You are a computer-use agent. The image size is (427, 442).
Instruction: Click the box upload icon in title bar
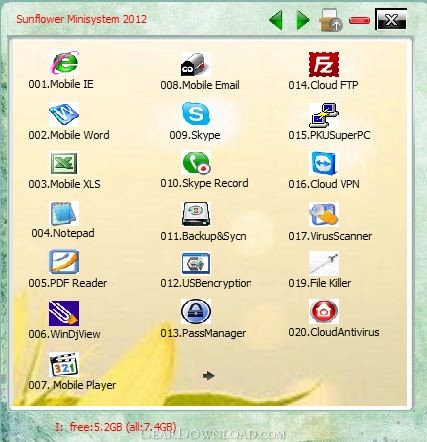pos(330,20)
